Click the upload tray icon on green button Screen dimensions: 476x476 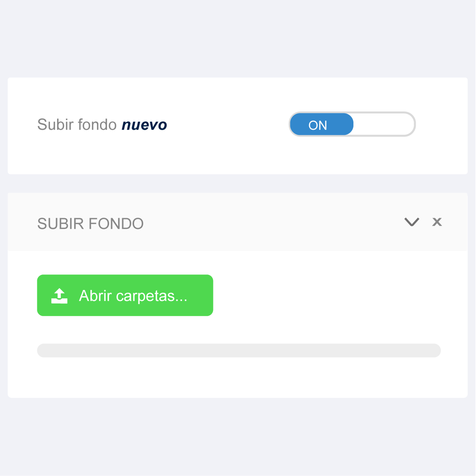[59, 296]
